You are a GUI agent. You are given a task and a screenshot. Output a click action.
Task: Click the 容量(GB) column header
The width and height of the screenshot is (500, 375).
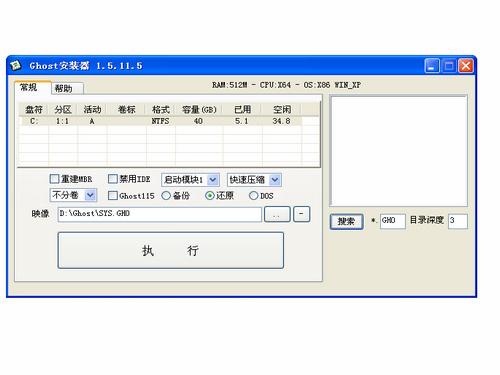click(x=199, y=109)
